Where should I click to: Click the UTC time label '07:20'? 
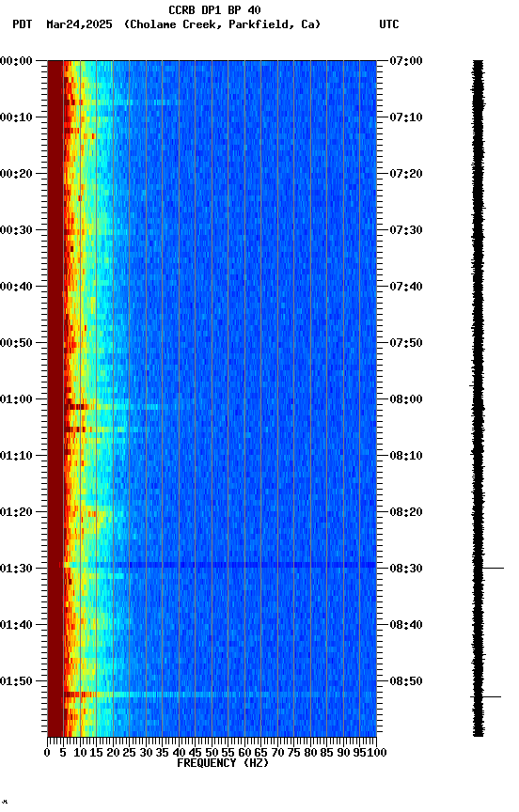(406, 174)
